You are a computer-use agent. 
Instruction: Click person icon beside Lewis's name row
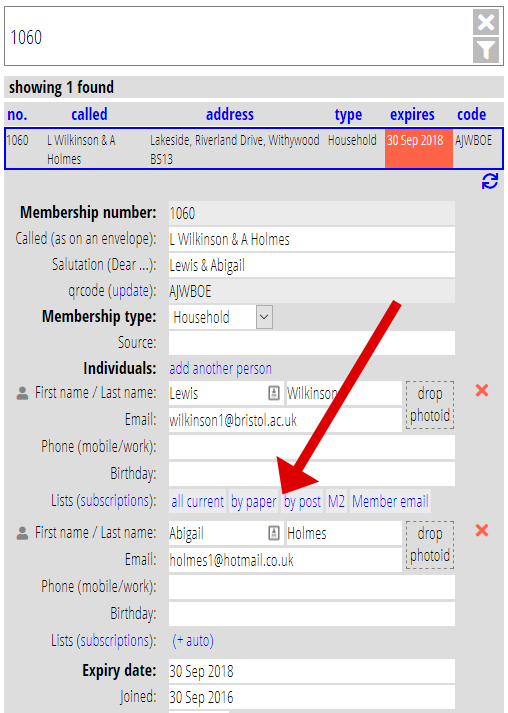click(22, 393)
